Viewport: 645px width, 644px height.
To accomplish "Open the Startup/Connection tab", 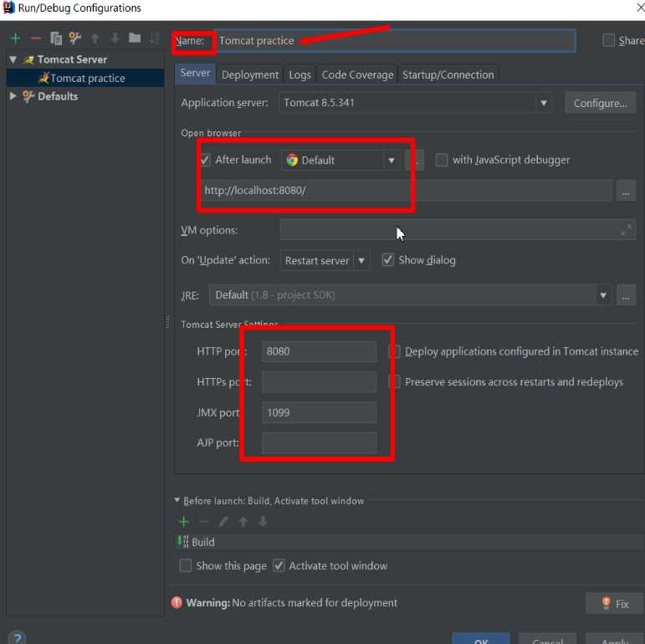I will tap(448, 74).
